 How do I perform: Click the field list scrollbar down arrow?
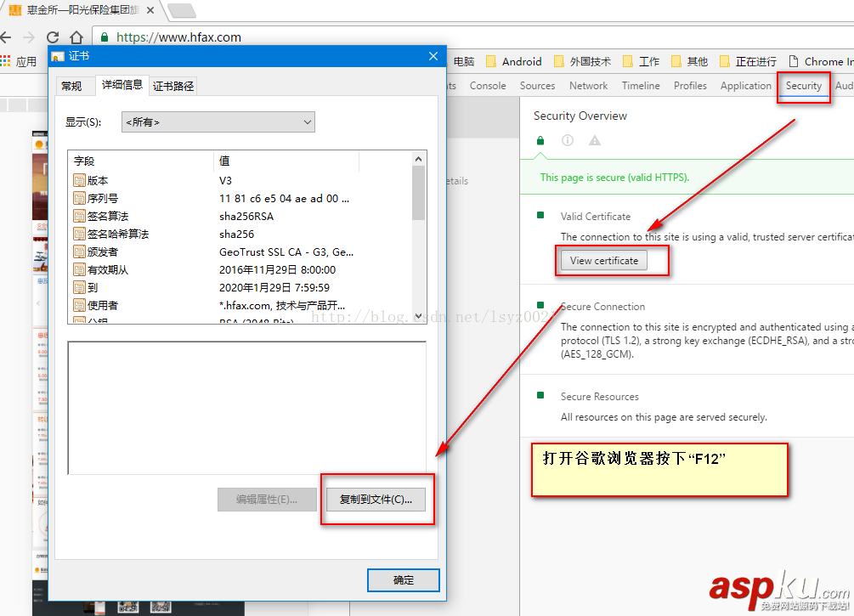[418, 315]
